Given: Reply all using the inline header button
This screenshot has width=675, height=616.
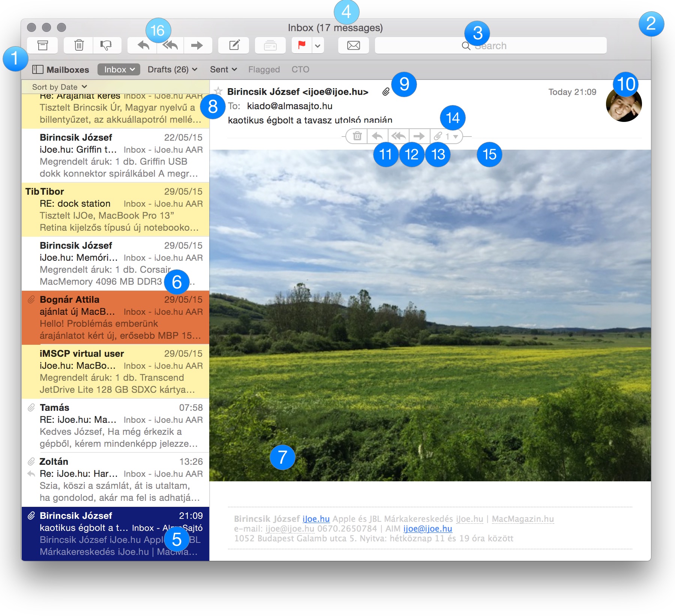Looking at the screenshot, I should pos(398,136).
